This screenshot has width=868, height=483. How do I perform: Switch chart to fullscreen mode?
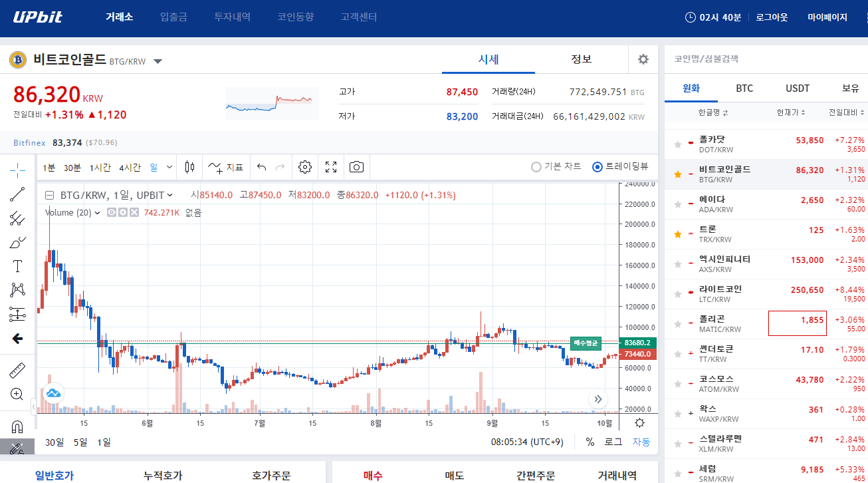(x=331, y=167)
